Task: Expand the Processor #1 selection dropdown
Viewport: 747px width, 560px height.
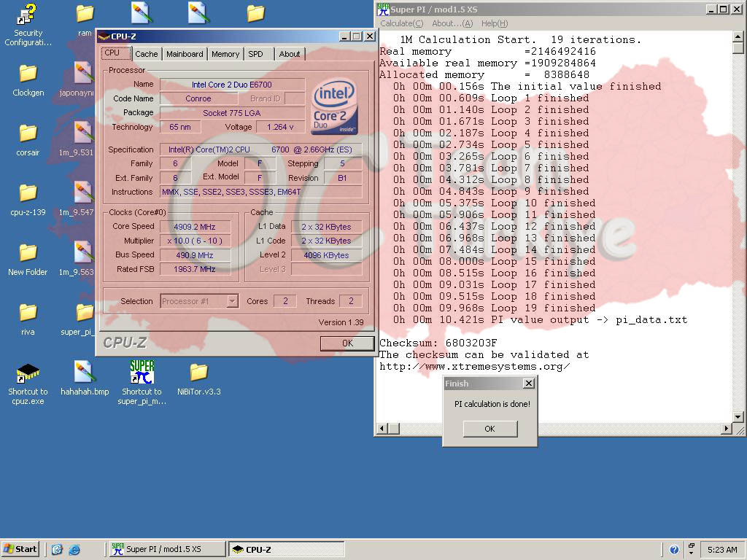Action: (x=233, y=301)
